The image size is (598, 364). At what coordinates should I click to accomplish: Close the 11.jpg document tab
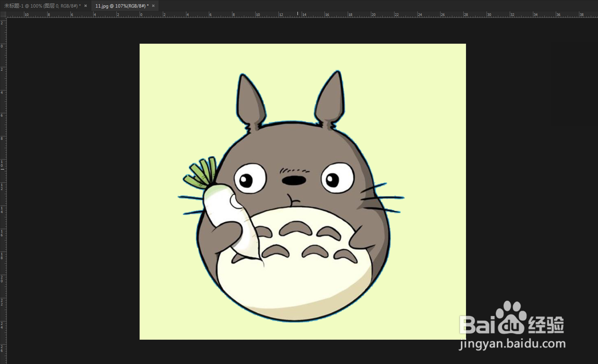pyautogui.click(x=153, y=6)
